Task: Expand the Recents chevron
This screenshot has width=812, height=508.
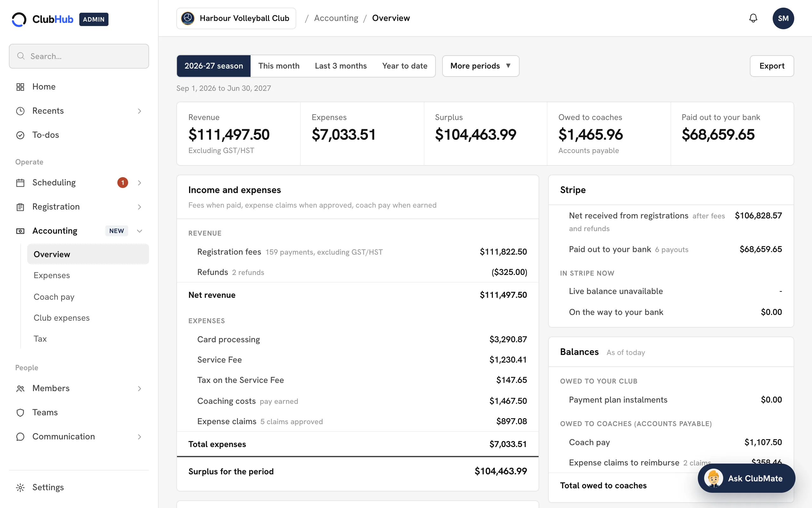Action: point(140,111)
